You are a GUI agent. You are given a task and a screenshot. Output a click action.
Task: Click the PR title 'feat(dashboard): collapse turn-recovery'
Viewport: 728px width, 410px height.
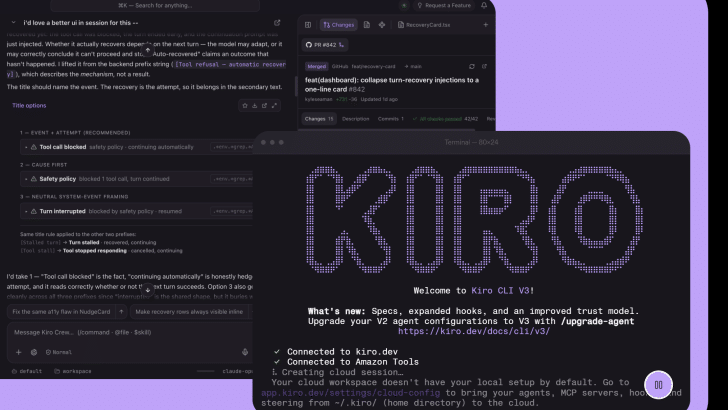coord(392,85)
